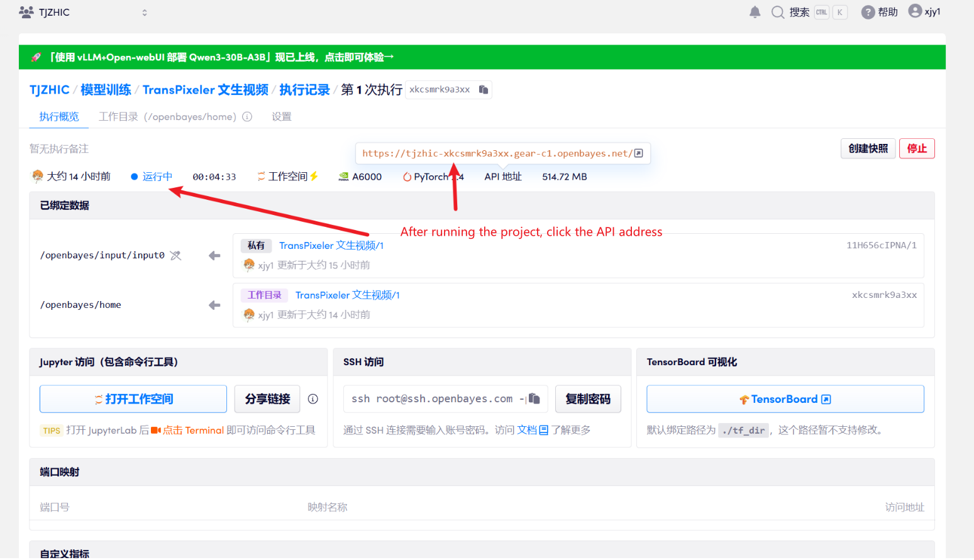Open search with the magnifier icon

point(778,12)
